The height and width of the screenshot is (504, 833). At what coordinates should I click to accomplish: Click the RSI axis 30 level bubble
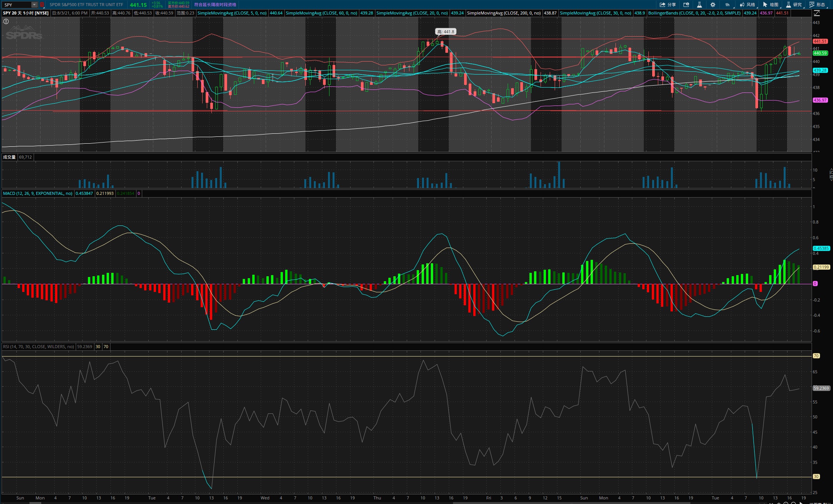pyautogui.click(x=816, y=476)
